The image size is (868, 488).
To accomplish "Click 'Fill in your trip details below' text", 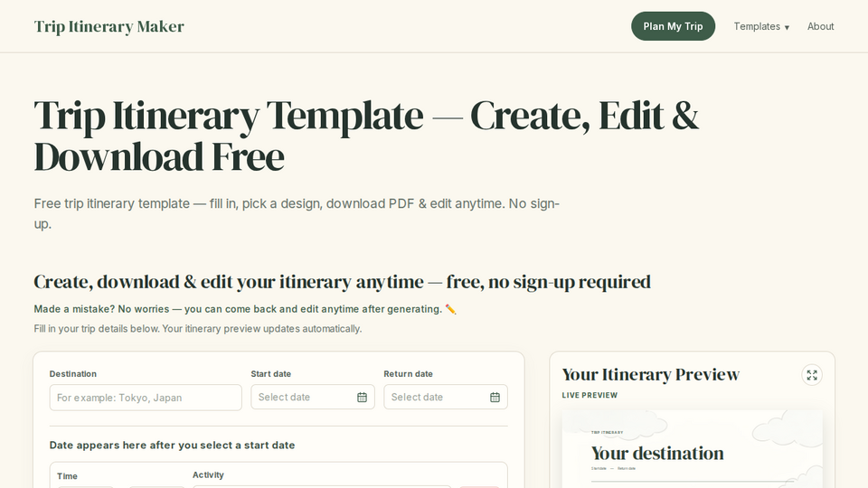I will pos(198,329).
